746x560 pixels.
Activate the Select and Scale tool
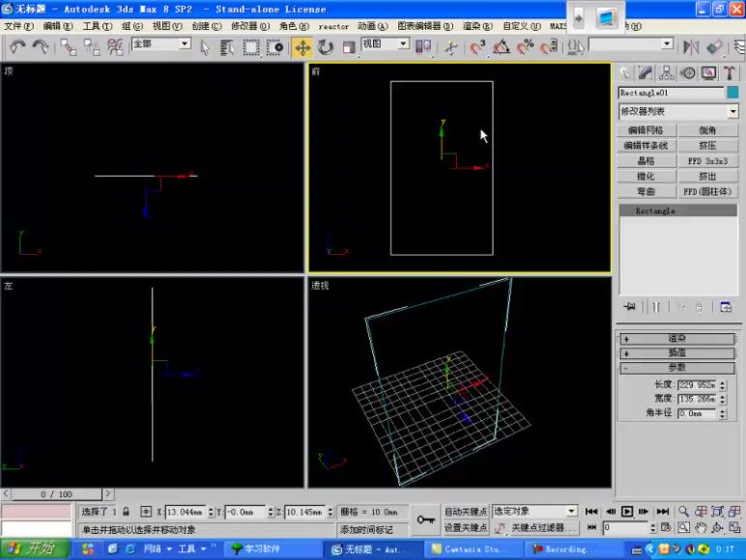(x=349, y=47)
